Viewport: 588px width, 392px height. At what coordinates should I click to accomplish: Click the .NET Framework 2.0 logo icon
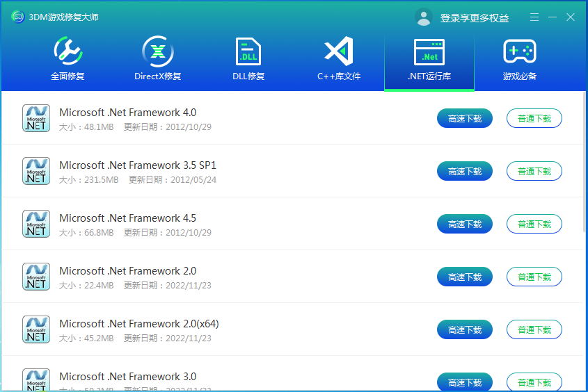coord(36,277)
